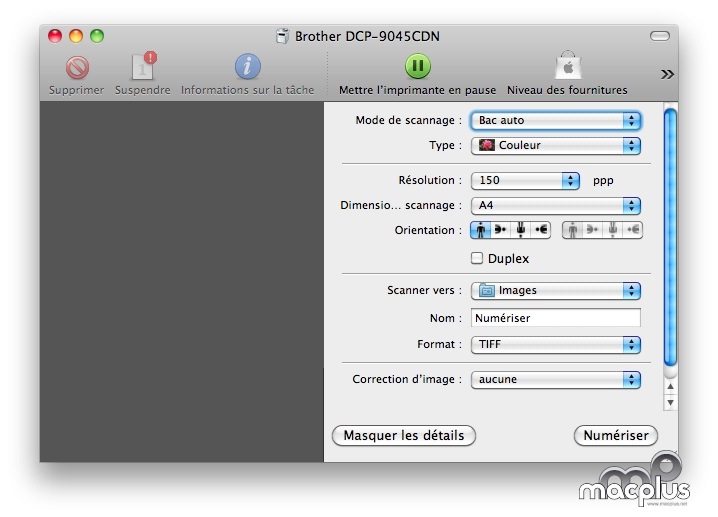Click the scrollbar down arrow
This screenshot has width=718, height=517.
pos(670,403)
